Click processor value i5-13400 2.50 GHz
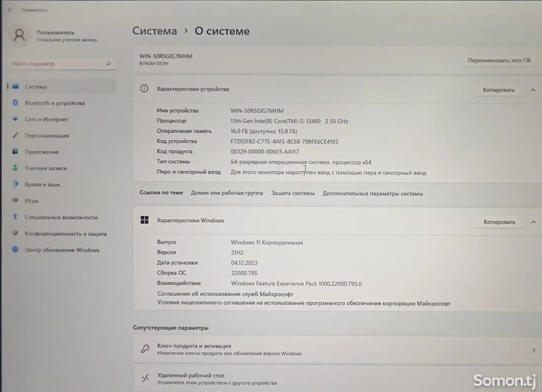This screenshot has height=392, width=542. (x=289, y=121)
